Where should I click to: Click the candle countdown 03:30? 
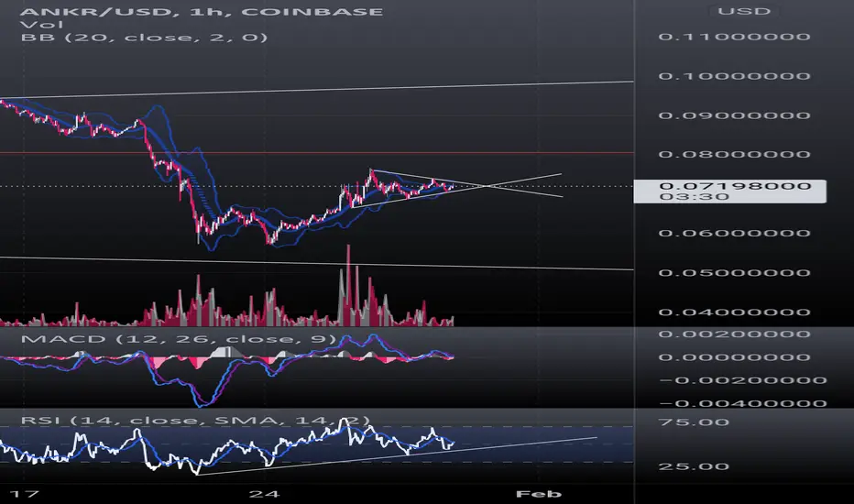pos(694,197)
